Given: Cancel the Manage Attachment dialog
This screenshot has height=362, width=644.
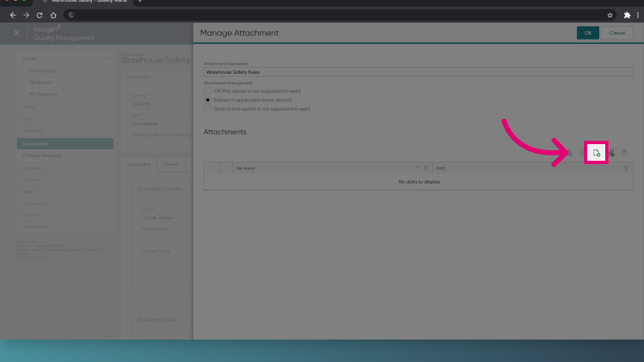Looking at the screenshot, I should coord(617,33).
